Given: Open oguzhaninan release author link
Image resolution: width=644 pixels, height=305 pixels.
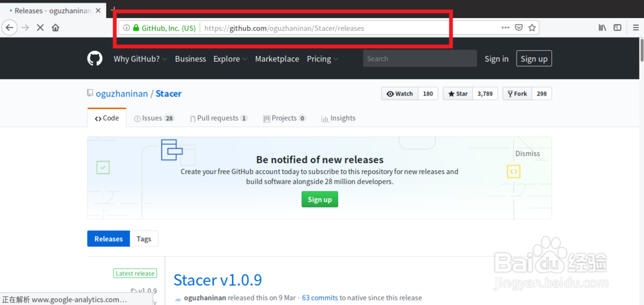Looking at the screenshot, I should pyautogui.click(x=205, y=298).
